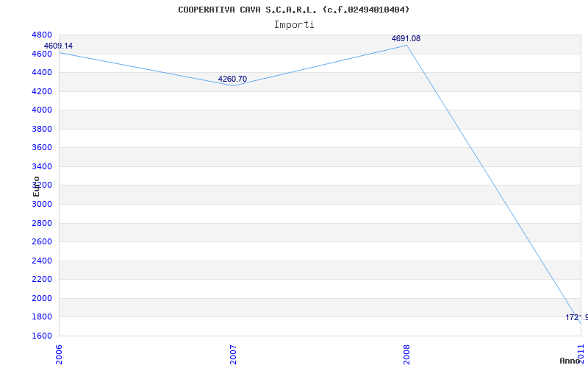Viewport: 588px width, 368px height.
Task: Click the Importi subtitle
Action: 294,25
